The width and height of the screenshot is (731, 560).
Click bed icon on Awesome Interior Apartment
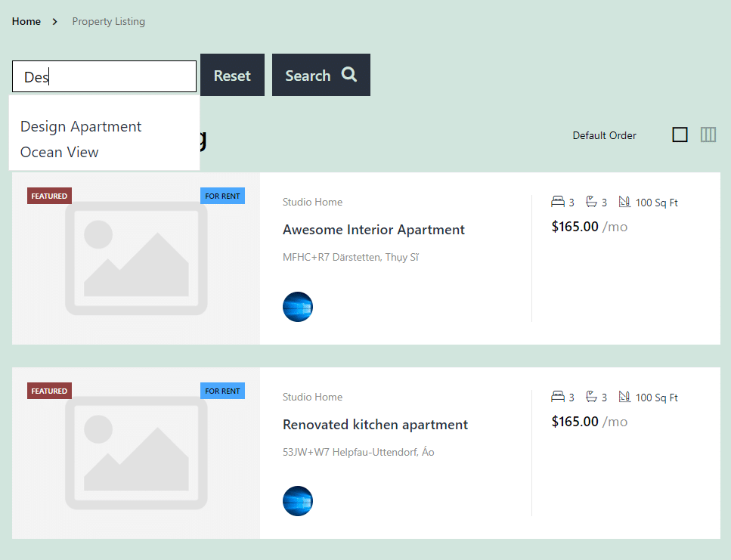click(558, 202)
